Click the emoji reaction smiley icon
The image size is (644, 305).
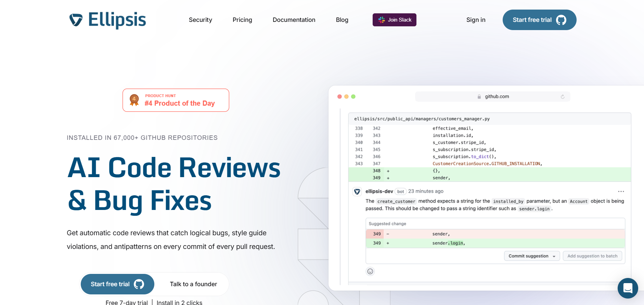(370, 271)
